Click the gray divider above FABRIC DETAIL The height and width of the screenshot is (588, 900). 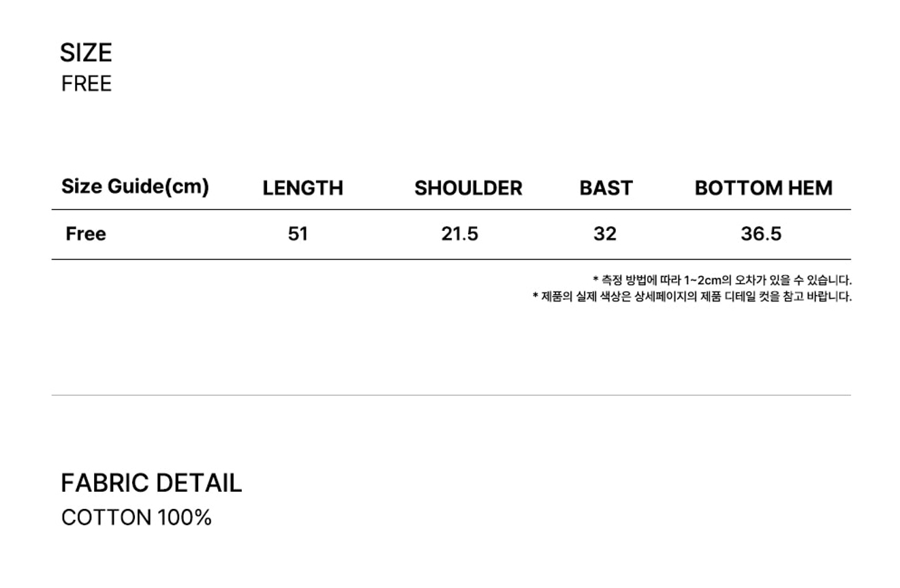(451, 395)
